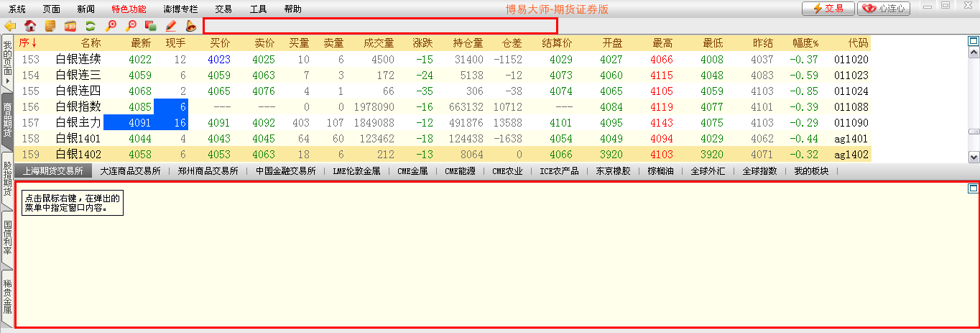
Task: Switch to 大连商品交易所 tab
Action: click(x=129, y=171)
